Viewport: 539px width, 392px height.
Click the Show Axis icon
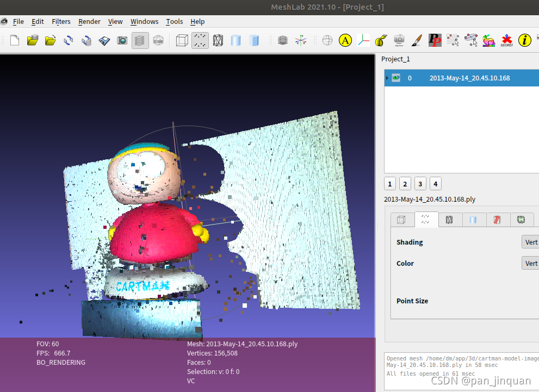pyautogui.click(x=301, y=41)
